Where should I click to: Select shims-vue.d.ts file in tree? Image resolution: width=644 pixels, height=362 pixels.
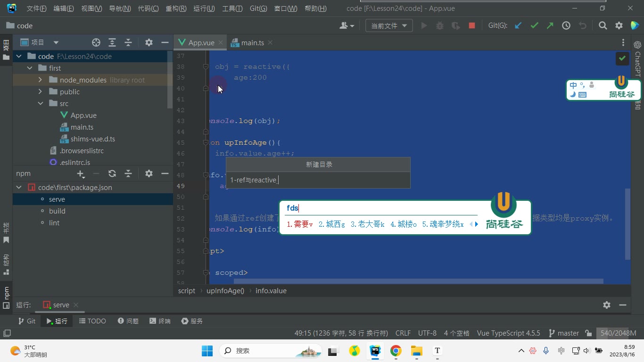click(93, 139)
